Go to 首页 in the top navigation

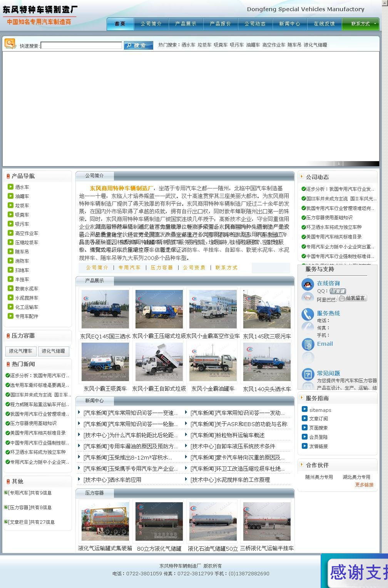pyautogui.click(x=120, y=24)
